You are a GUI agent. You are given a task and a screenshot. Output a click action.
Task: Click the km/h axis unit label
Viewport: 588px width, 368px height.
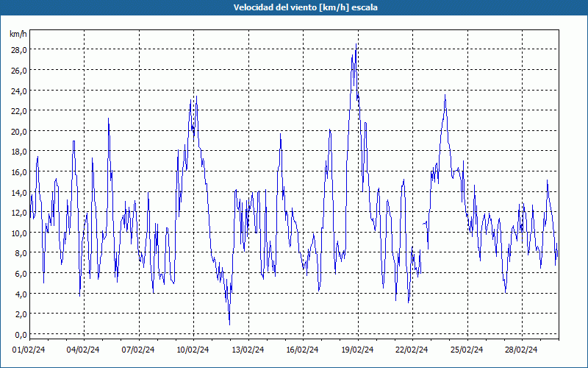[x=18, y=34]
